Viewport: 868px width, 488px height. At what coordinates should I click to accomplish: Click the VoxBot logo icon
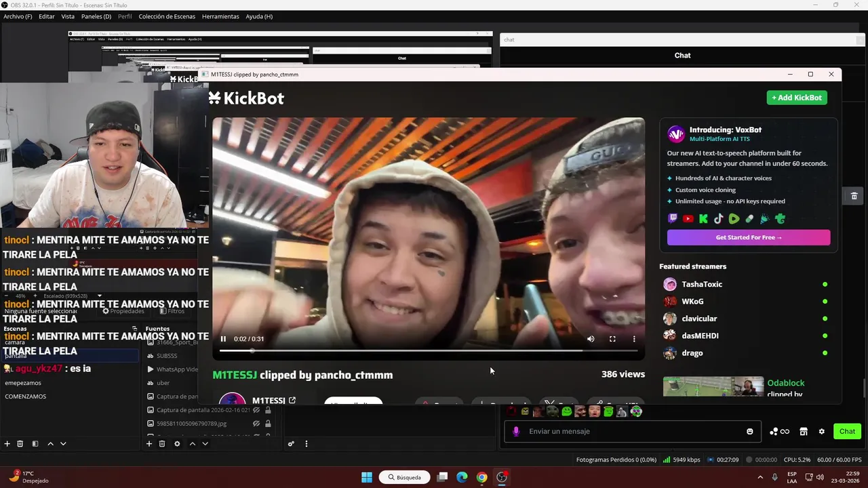[676, 134]
